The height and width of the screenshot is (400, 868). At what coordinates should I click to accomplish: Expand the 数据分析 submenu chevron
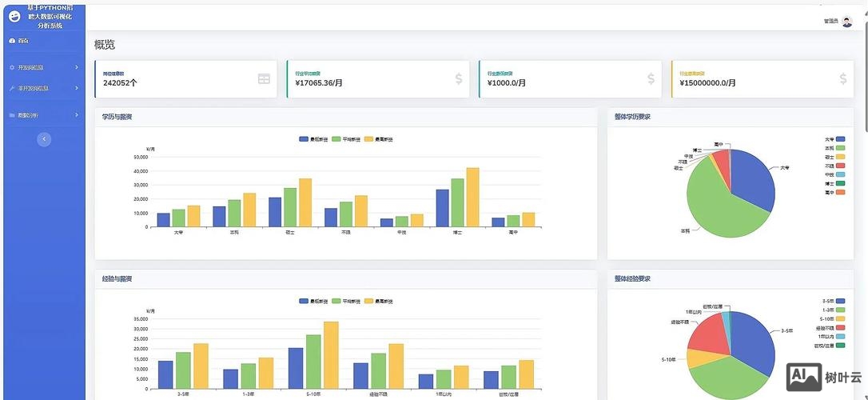pyautogui.click(x=77, y=115)
